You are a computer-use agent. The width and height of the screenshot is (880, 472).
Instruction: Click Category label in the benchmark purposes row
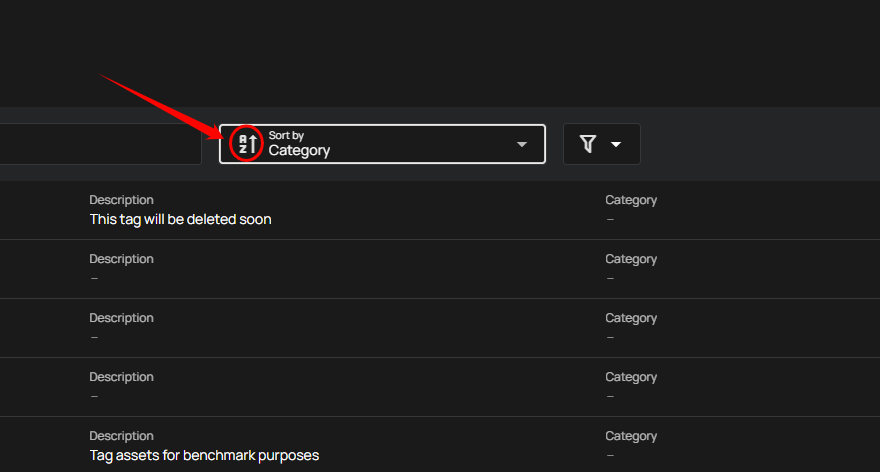pyautogui.click(x=631, y=436)
